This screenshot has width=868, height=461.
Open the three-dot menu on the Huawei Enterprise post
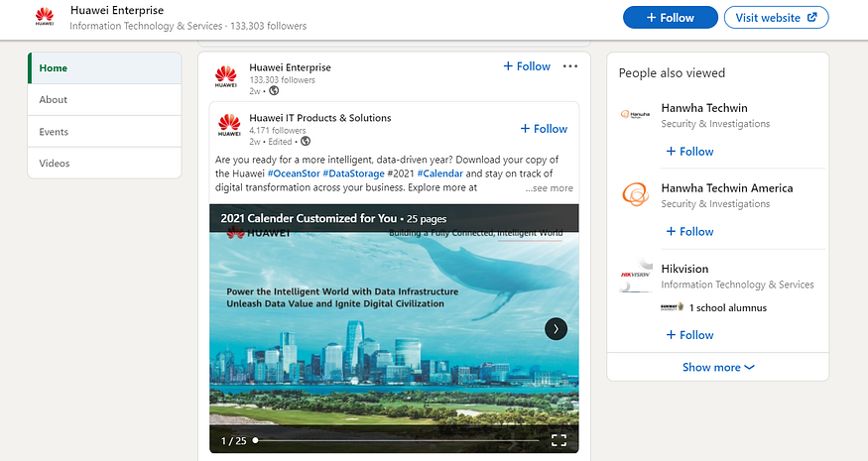[570, 66]
